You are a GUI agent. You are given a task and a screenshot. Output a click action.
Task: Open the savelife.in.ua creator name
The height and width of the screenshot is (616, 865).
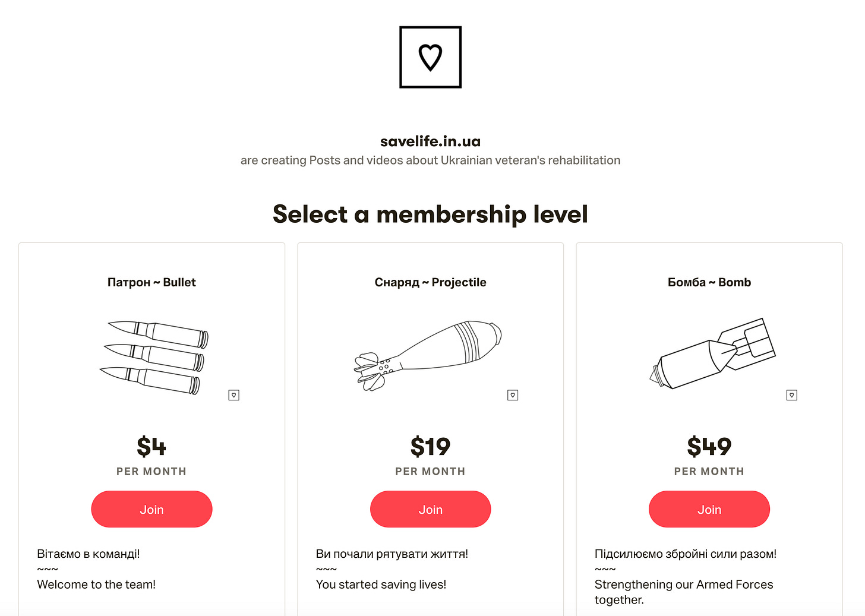coord(430,141)
